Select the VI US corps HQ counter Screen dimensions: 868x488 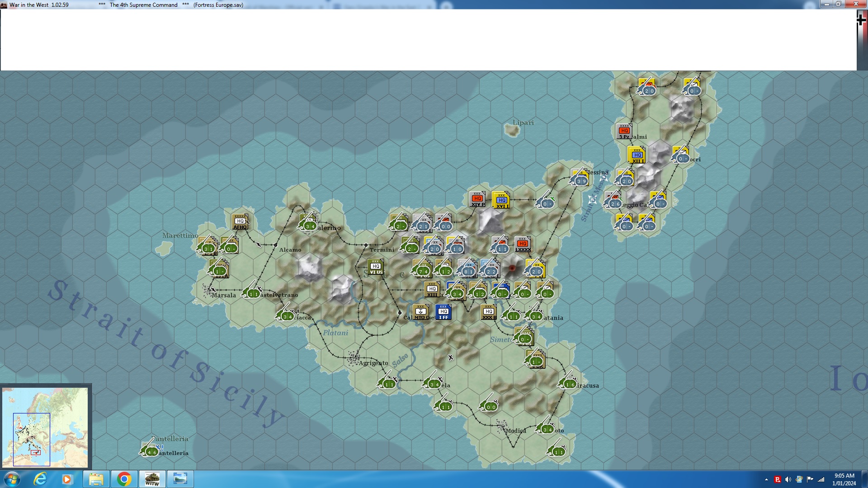[x=376, y=267]
